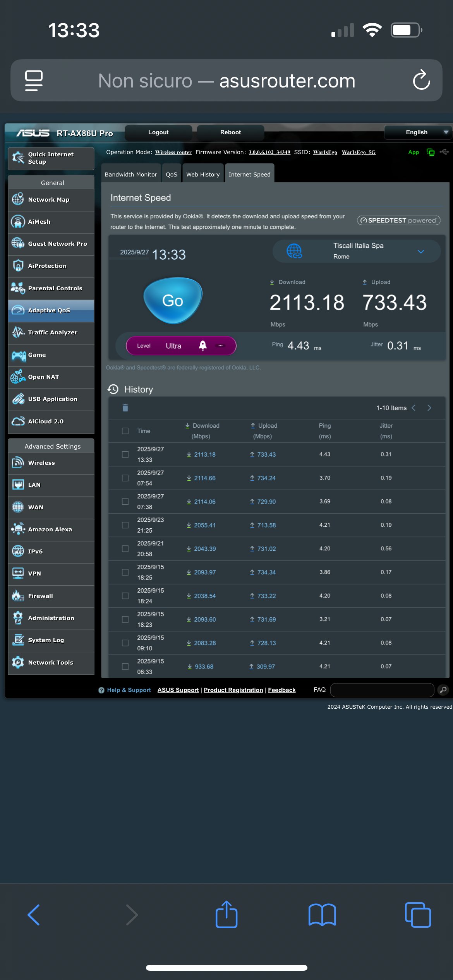
Task: Reload the page with Safari refresh icon
Action: (421, 81)
